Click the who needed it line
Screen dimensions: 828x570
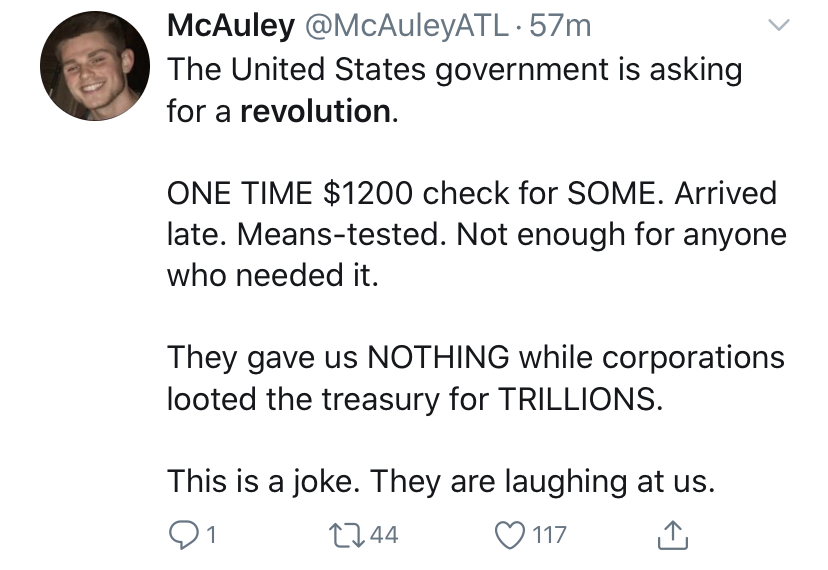click(x=273, y=275)
